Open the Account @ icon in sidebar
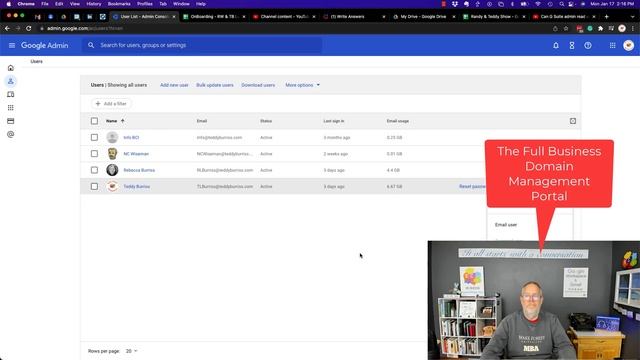The image size is (640, 360). 11,134
